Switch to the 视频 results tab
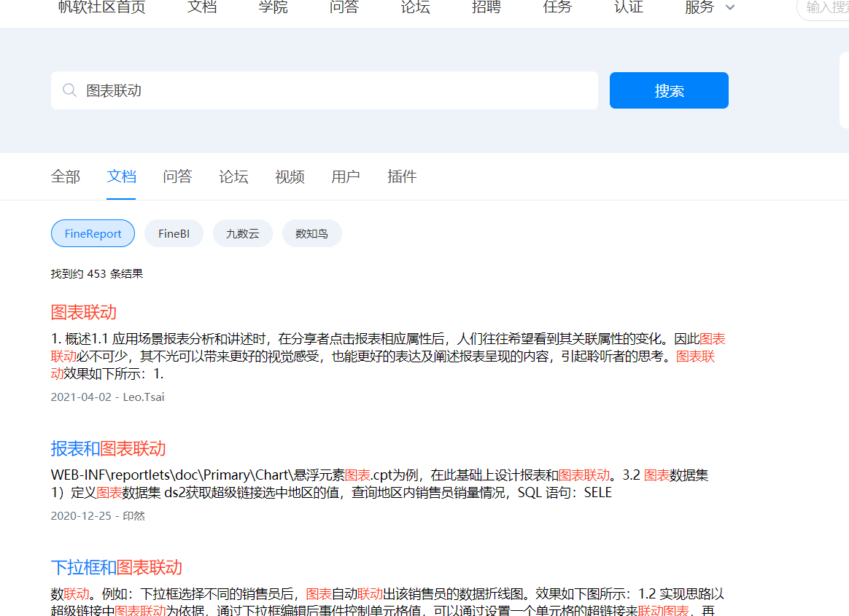Screen dimensions: 849x616 290,176
